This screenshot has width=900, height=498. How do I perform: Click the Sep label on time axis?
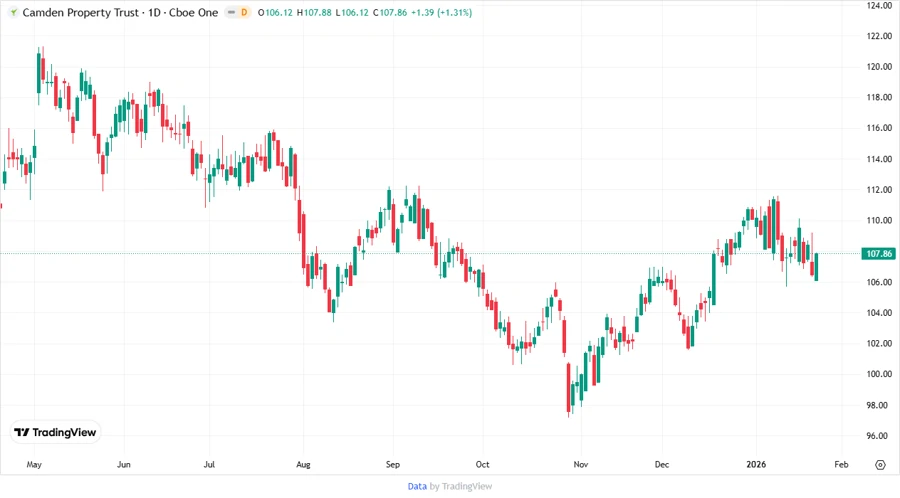(393, 464)
